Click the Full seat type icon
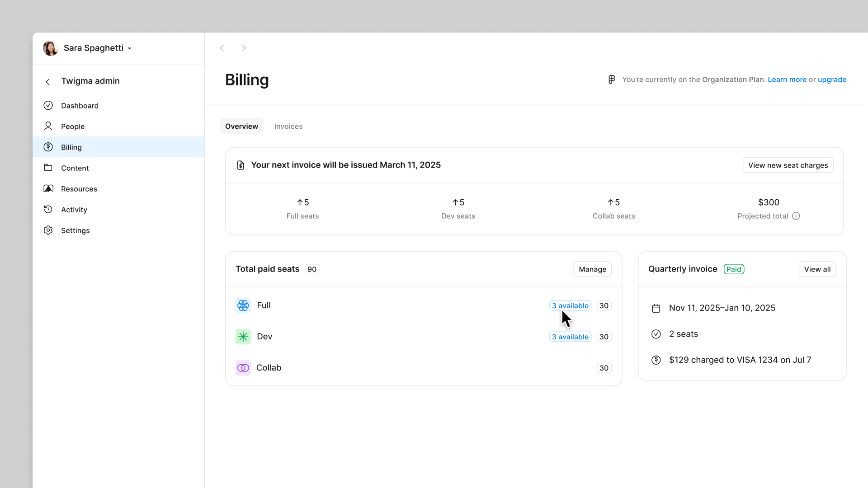The width and height of the screenshot is (868, 488). [243, 305]
